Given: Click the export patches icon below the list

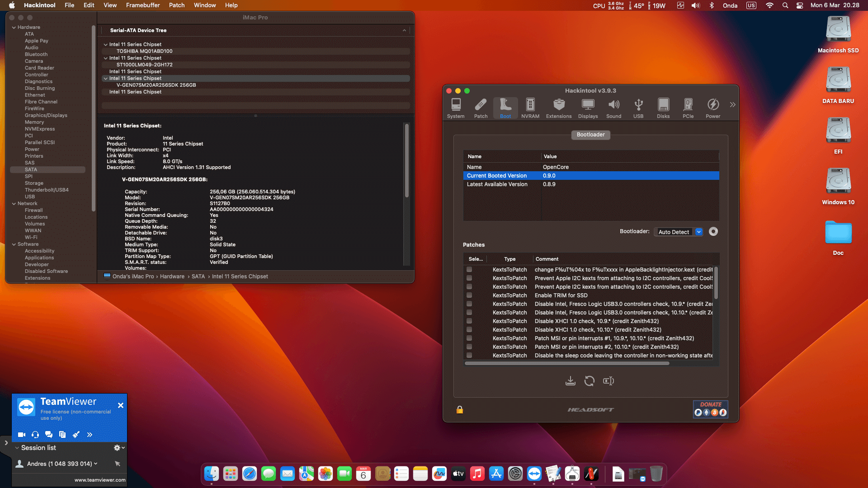Looking at the screenshot, I should coord(570,381).
